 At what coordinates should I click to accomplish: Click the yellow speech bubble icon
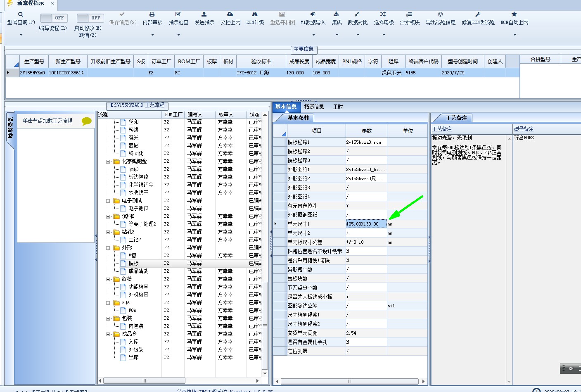coord(87,121)
